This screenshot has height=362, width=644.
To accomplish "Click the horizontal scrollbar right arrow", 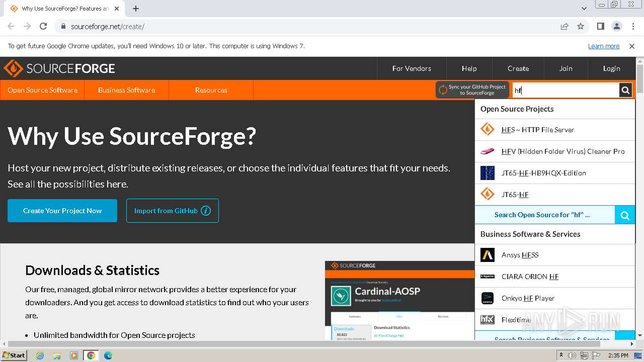I will (x=632, y=344).
